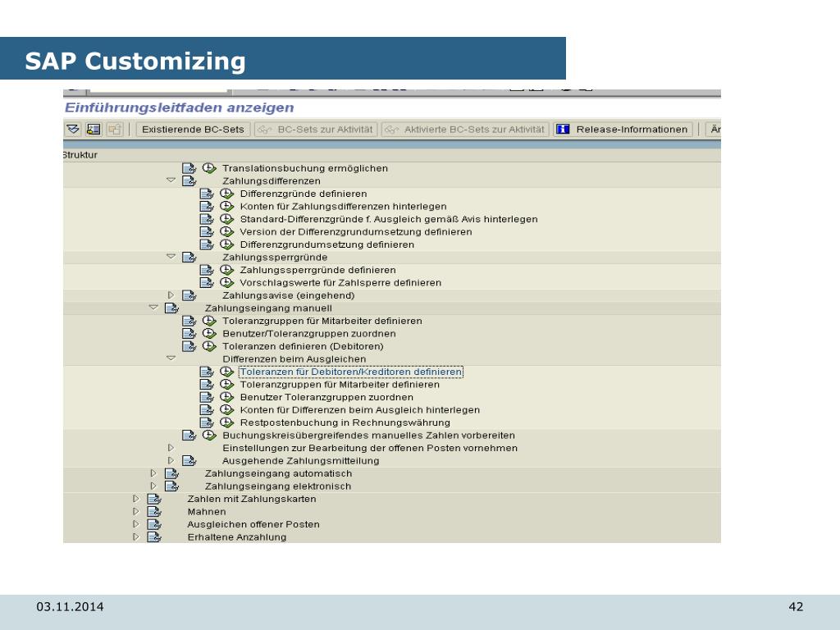This screenshot has height=630, width=840.
Task: Collapse Differenzen beim Ausgleichen node
Action: click(x=171, y=358)
